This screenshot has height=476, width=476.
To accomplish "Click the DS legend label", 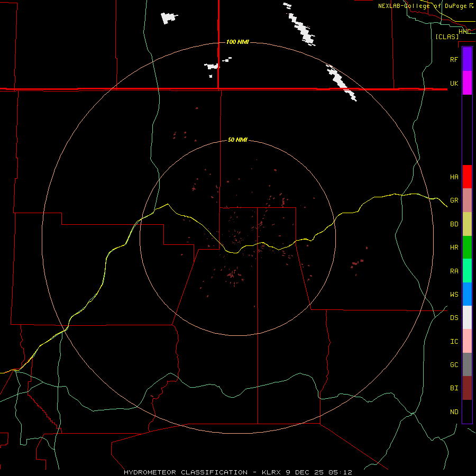I will [x=454, y=318].
